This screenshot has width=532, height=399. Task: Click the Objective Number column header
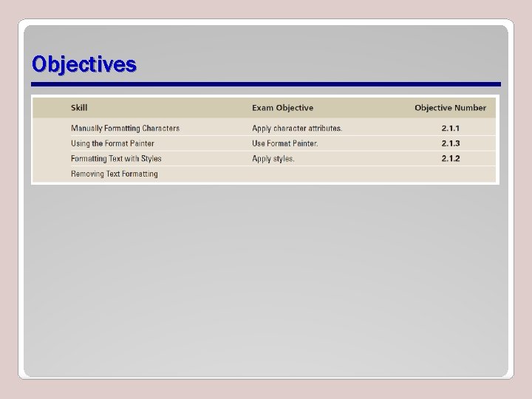click(x=450, y=108)
